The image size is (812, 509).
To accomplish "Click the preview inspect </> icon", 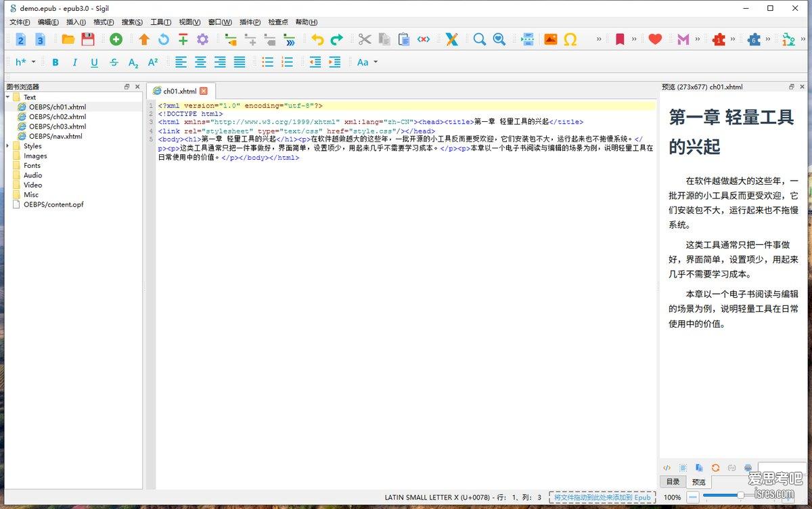I will [x=667, y=468].
